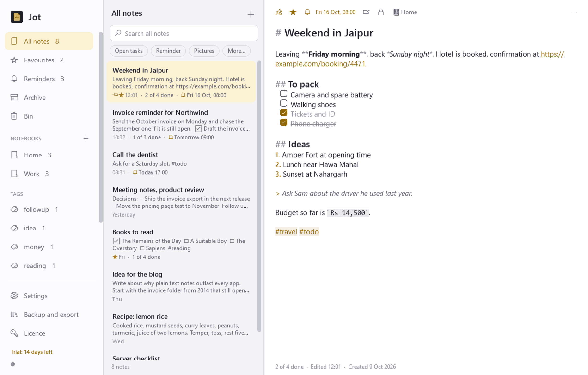This screenshot has height=375, width=588.
Task: Open the Archive section
Action: [49, 97]
